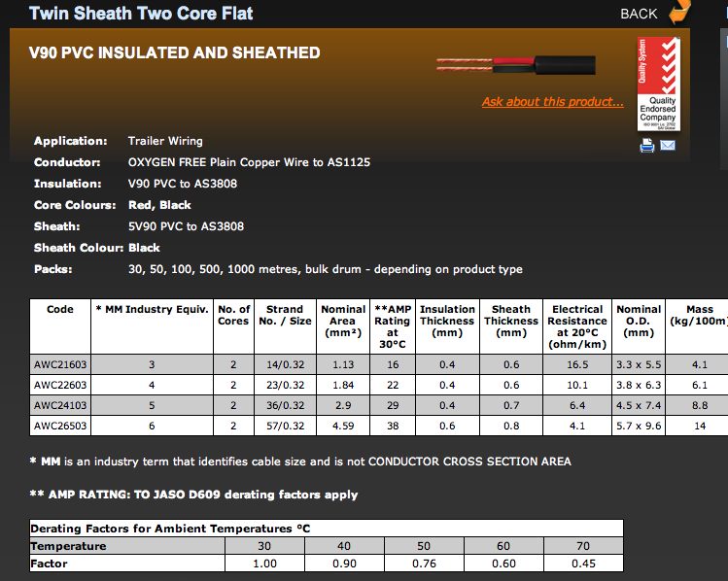Click the 'MM Industry Equiv.' column header
The width and height of the screenshot is (728, 581).
click(151, 310)
